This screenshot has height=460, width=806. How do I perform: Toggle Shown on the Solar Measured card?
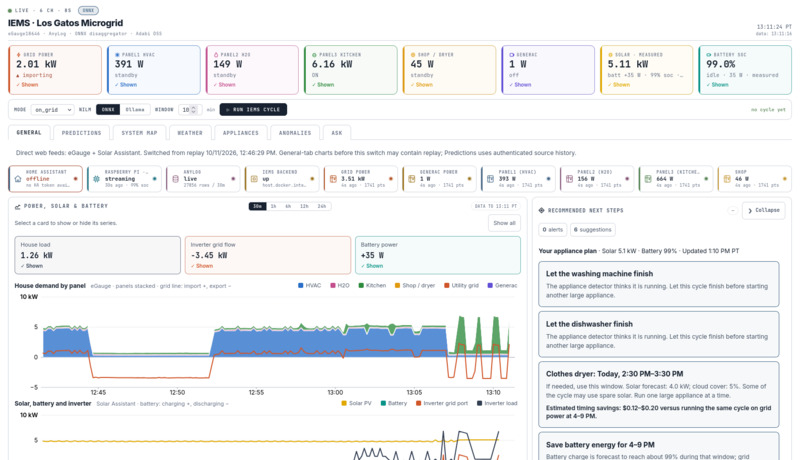tap(619, 85)
